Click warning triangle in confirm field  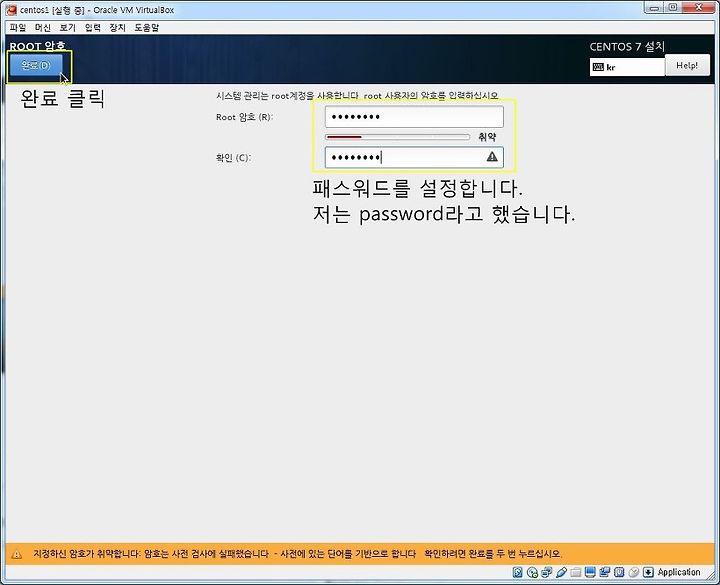[x=492, y=157]
